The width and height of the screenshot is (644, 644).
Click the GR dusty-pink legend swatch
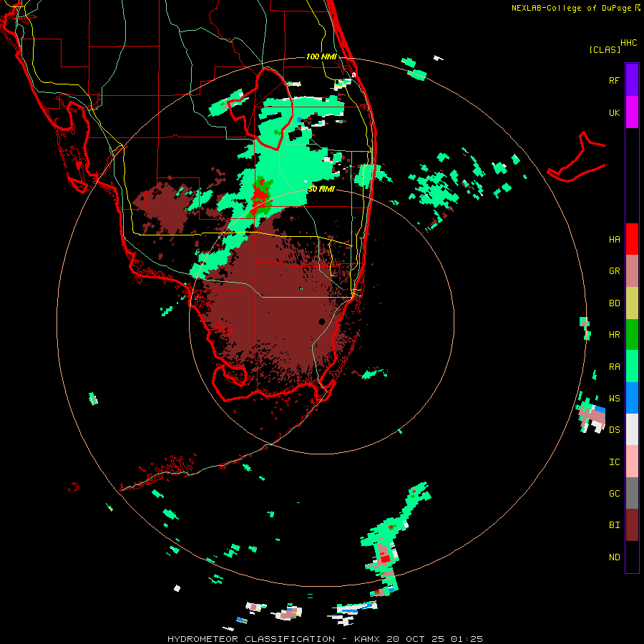[632, 270]
